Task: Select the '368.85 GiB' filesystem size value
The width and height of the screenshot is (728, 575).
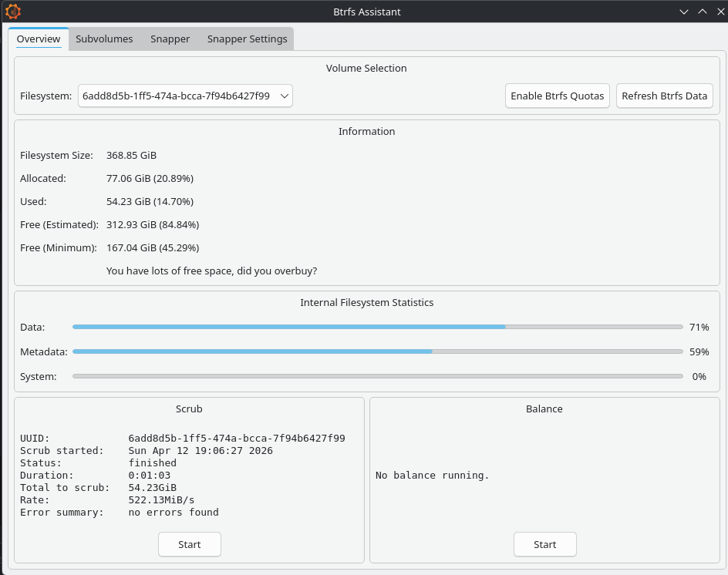Action: pyautogui.click(x=131, y=156)
